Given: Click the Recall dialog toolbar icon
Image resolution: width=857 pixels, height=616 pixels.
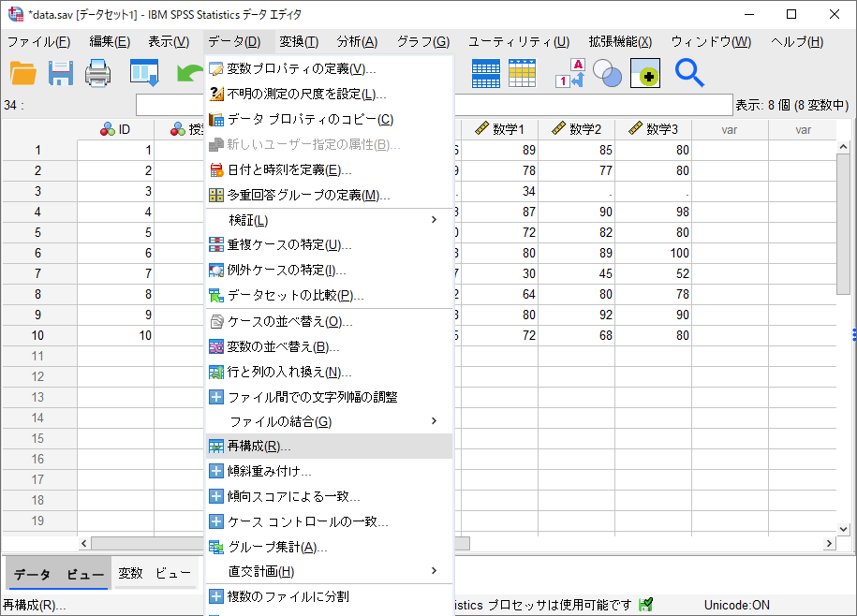Looking at the screenshot, I should [x=144, y=73].
